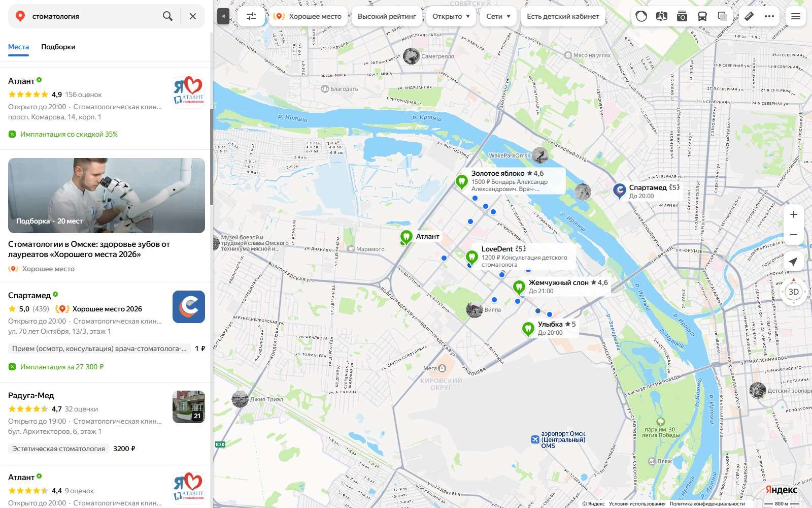Image resolution: width=812 pixels, height=508 pixels.
Task: Toggle the 3D map tilt control
Action: (x=793, y=292)
